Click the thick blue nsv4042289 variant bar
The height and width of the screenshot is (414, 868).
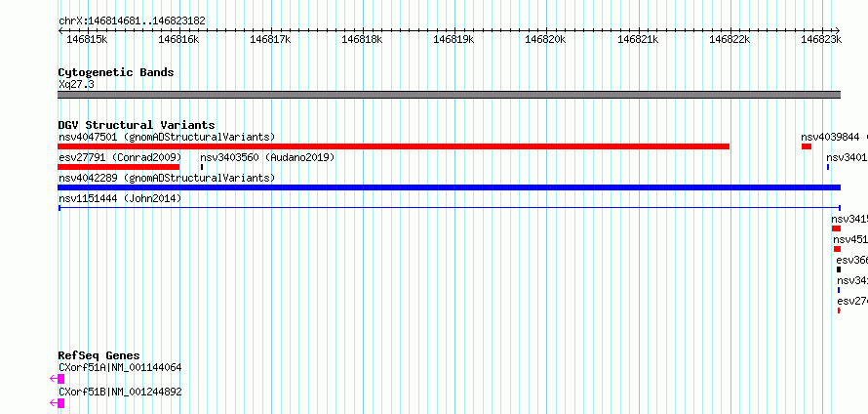[449, 187]
